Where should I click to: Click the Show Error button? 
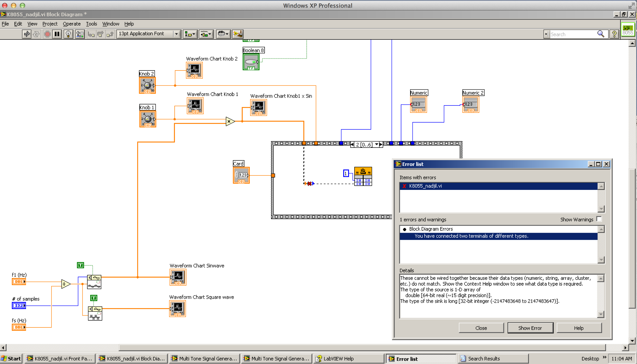(530, 328)
